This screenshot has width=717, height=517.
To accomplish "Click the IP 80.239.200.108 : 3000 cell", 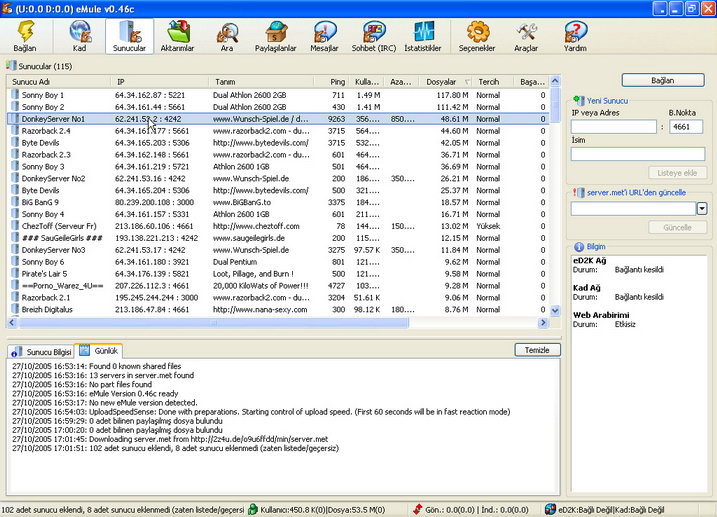I will (x=155, y=202).
